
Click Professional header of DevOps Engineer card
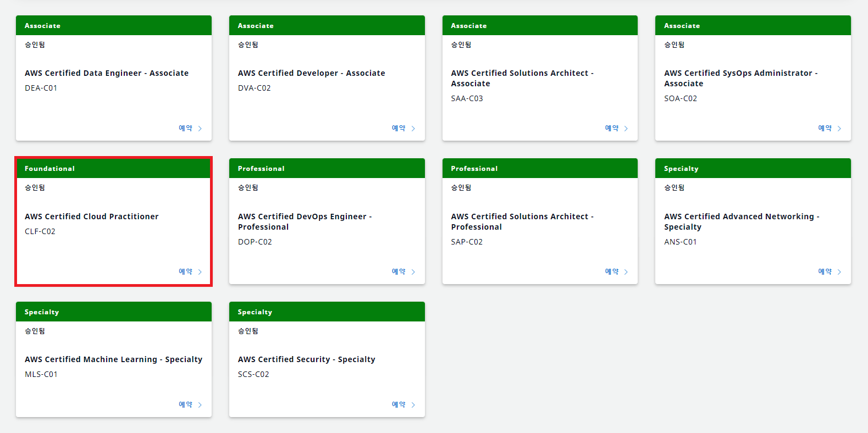(327, 168)
